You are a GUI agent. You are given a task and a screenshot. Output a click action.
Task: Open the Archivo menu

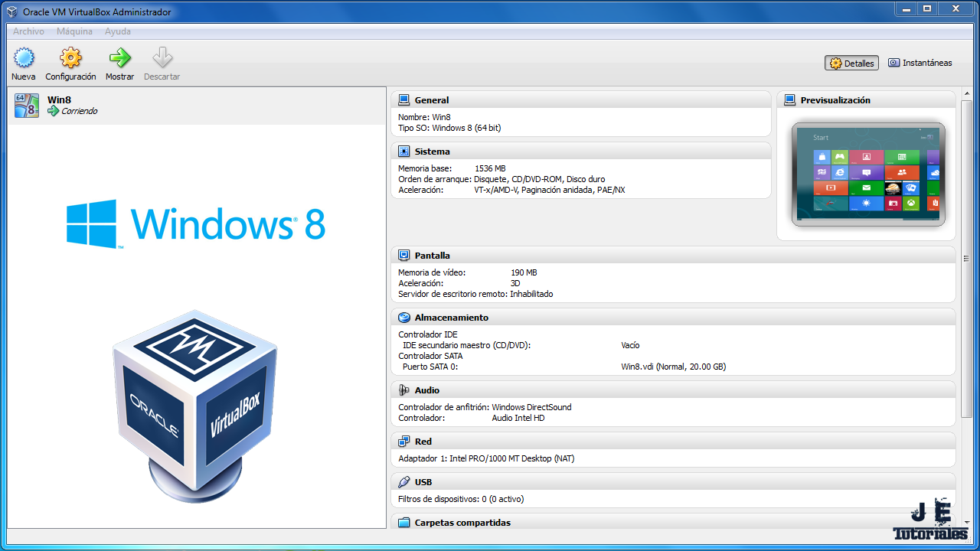[x=28, y=31]
